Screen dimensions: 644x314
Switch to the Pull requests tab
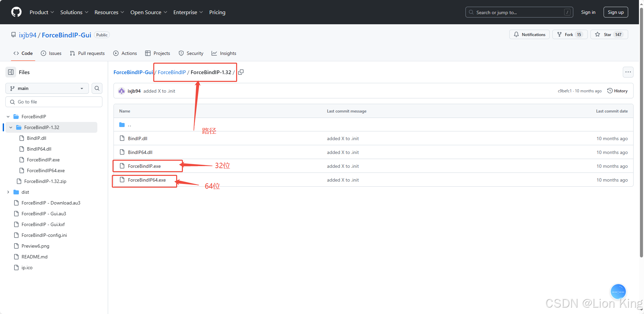click(x=87, y=53)
